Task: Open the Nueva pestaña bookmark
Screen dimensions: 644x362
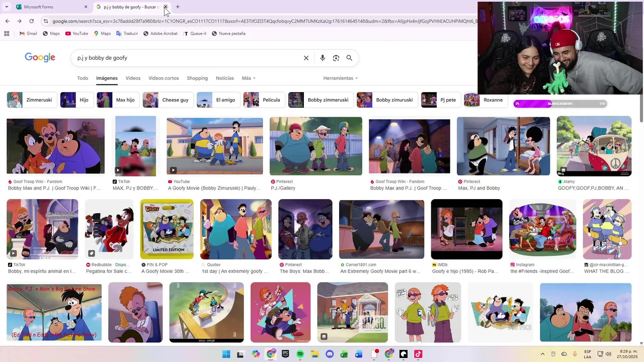Action: point(228,34)
